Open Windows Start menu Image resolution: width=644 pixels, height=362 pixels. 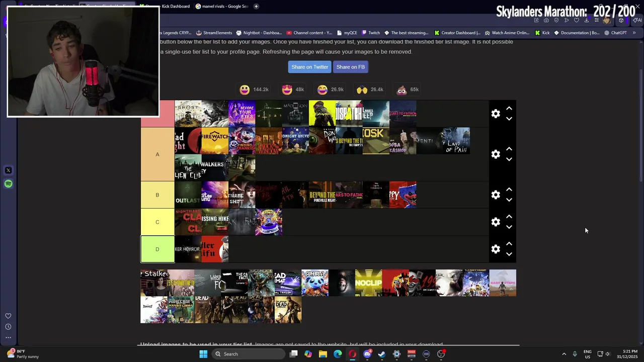pyautogui.click(x=203, y=354)
